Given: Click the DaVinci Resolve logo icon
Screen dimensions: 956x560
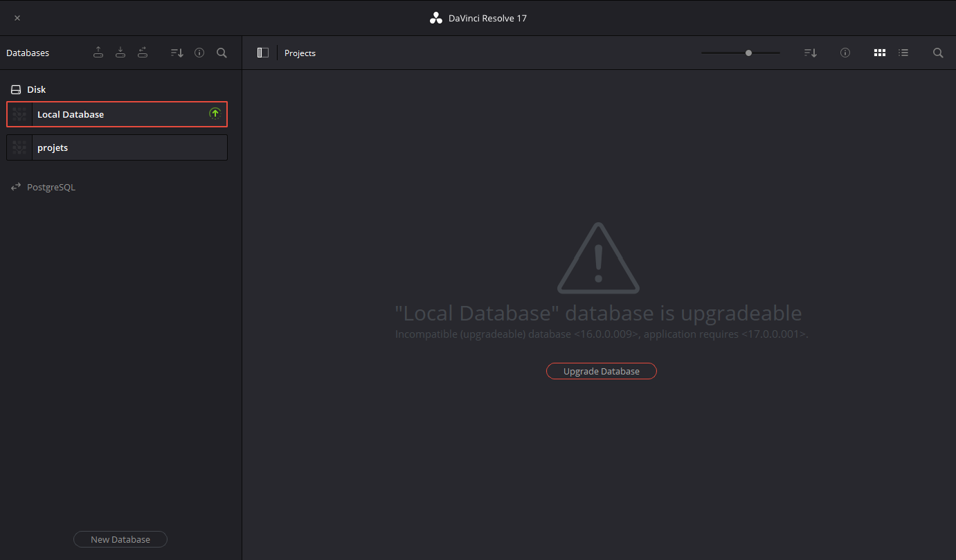Looking at the screenshot, I should [435, 18].
